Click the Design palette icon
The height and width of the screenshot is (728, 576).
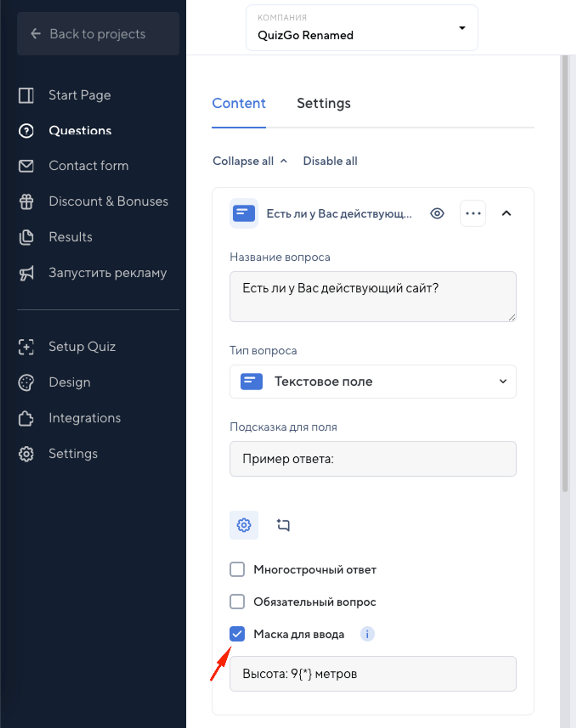[x=26, y=383]
